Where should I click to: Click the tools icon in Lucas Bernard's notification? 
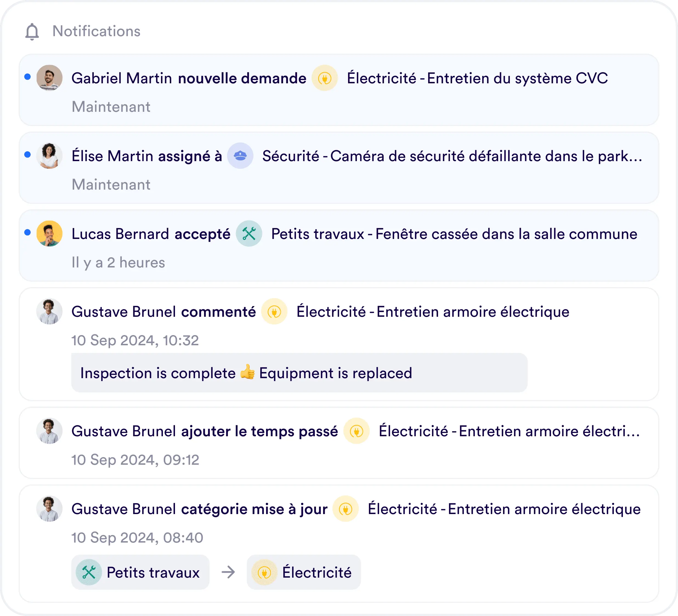coord(249,234)
